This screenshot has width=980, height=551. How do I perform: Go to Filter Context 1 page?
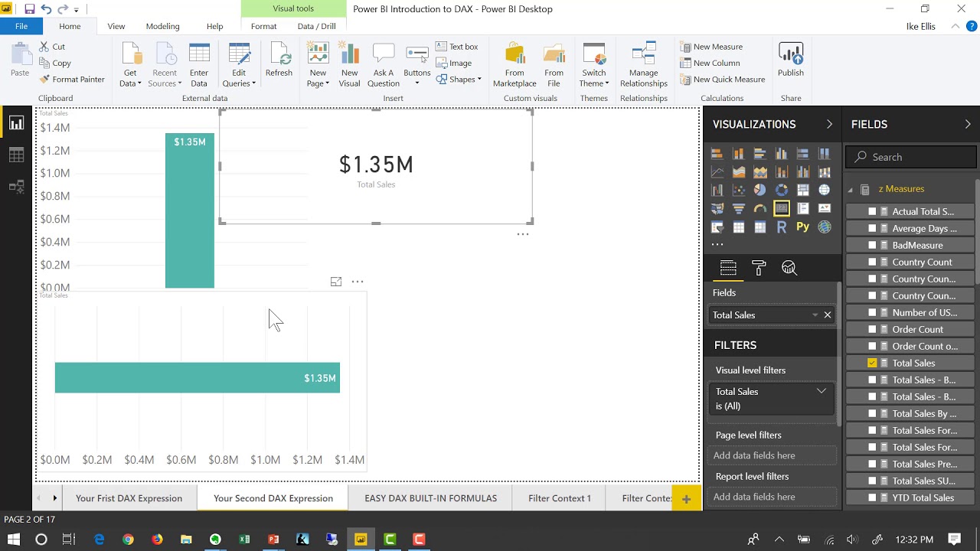click(560, 498)
